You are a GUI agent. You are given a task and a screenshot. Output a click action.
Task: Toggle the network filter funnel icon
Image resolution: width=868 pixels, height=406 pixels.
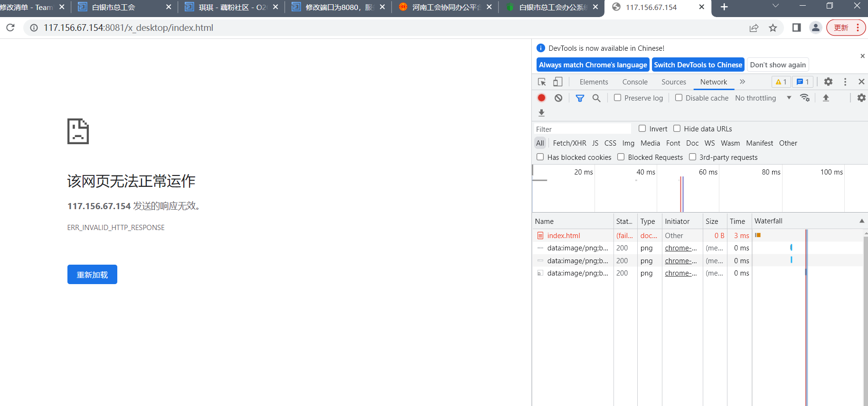(580, 98)
